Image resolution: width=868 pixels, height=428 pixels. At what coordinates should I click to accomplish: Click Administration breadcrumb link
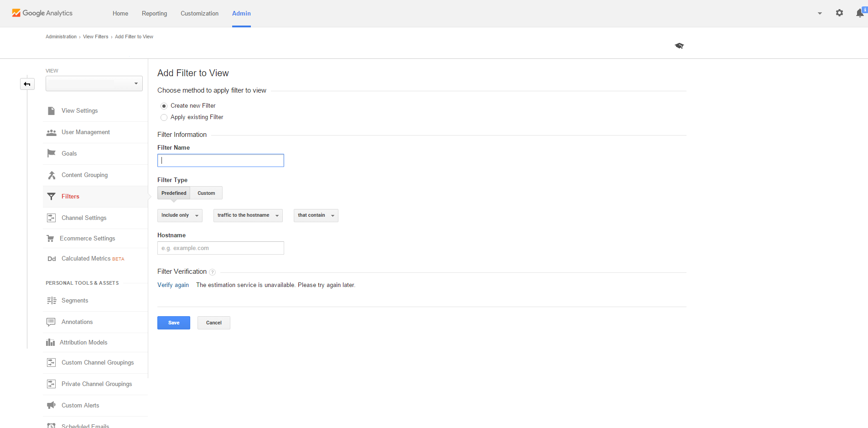coord(61,37)
